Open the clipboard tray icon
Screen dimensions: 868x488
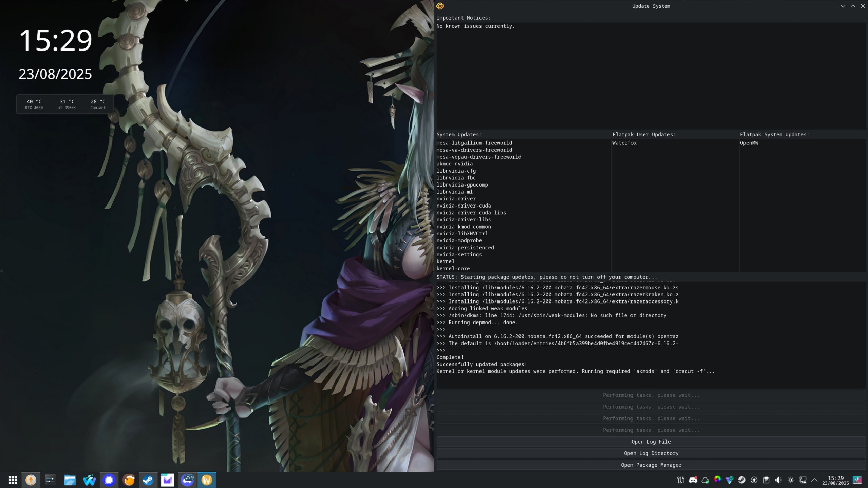(x=766, y=480)
